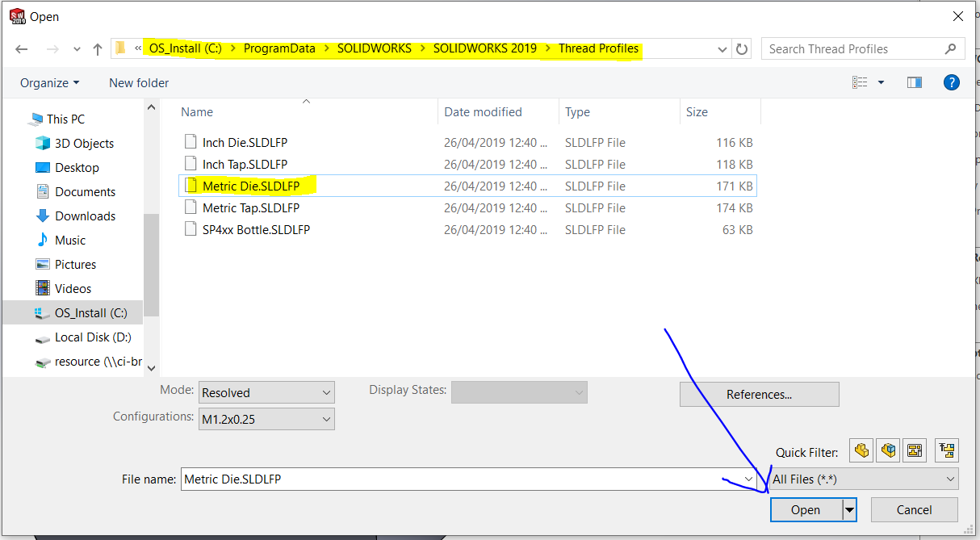Close the Open dialog window
980x540 pixels.
[x=958, y=16]
